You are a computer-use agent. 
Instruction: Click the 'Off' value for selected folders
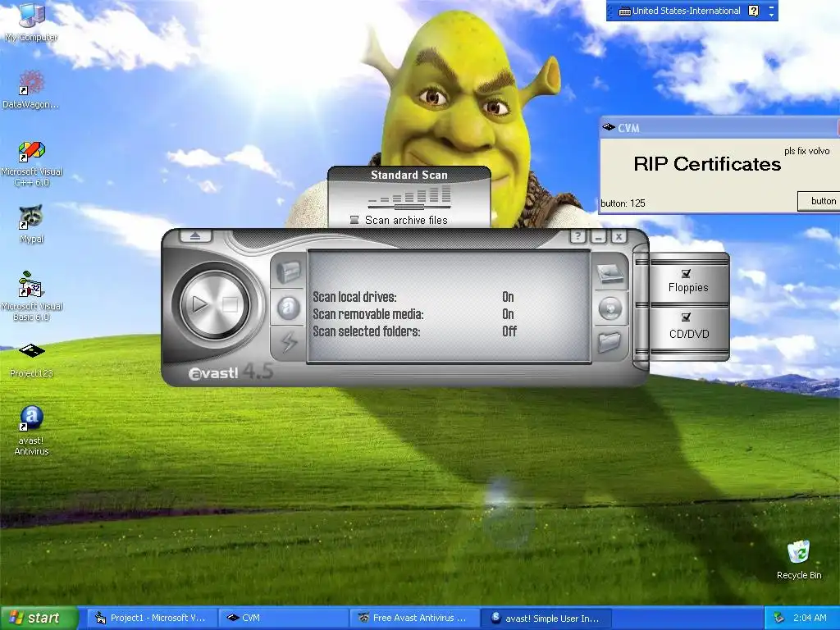[x=509, y=331]
